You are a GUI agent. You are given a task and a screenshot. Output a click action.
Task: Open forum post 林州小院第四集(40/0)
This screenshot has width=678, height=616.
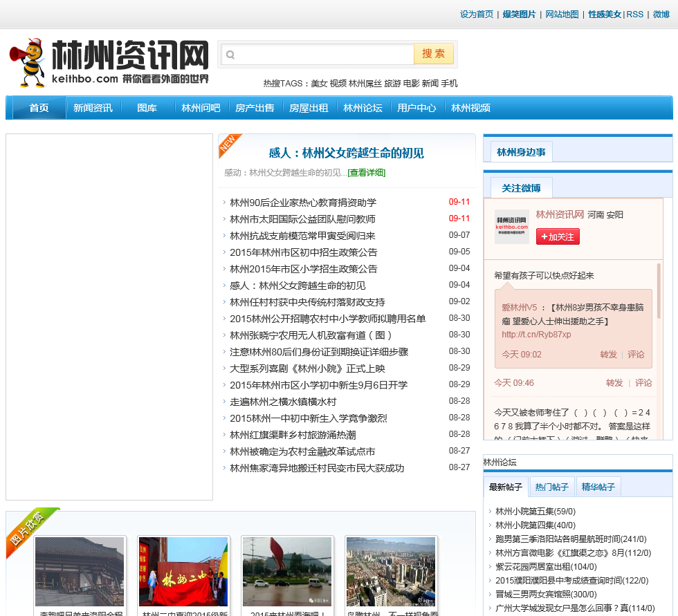[535, 525]
